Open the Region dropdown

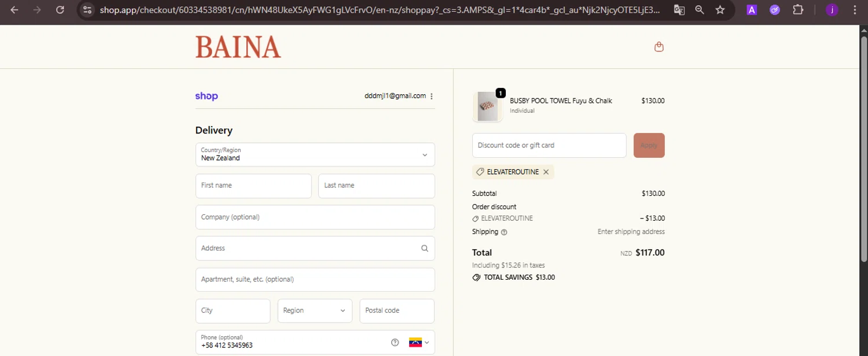[x=315, y=311]
